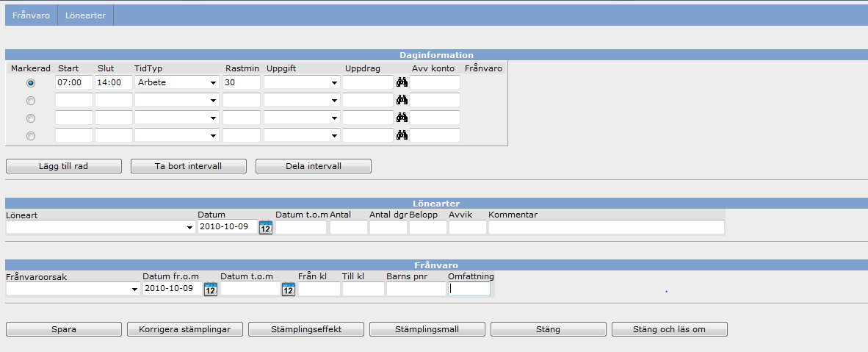Focus the Rastmin field showing 30
This screenshot has height=352, width=868.
click(x=242, y=82)
